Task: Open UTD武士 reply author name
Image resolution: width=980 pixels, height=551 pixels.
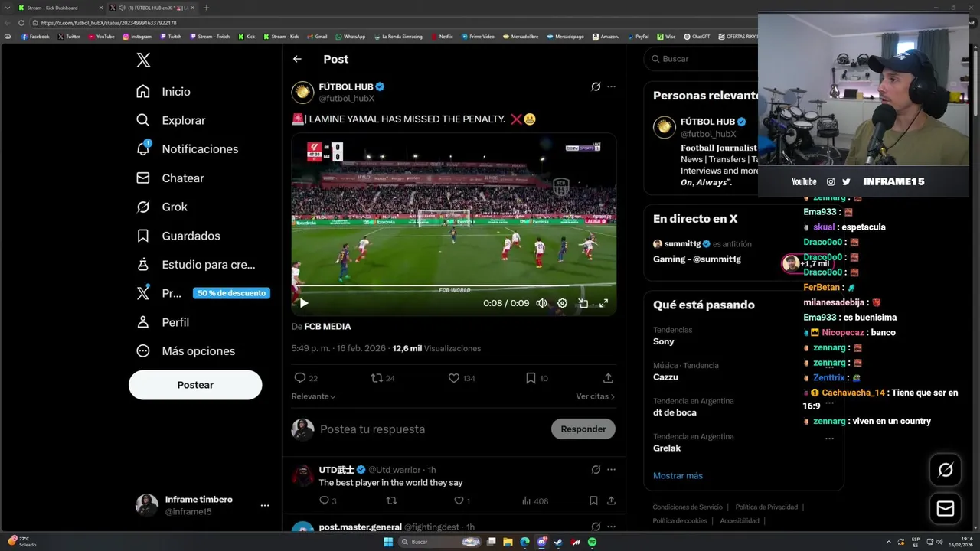Action: [x=337, y=470]
